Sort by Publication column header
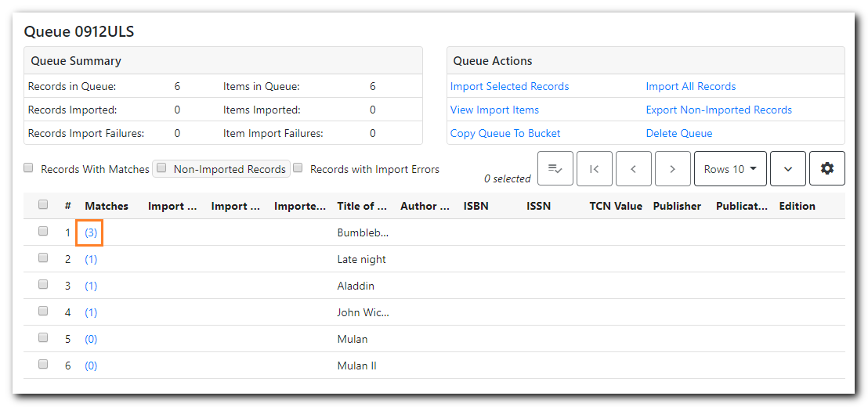The height and width of the screenshot is (407, 868). pyautogui.click(x=742, y=206)
